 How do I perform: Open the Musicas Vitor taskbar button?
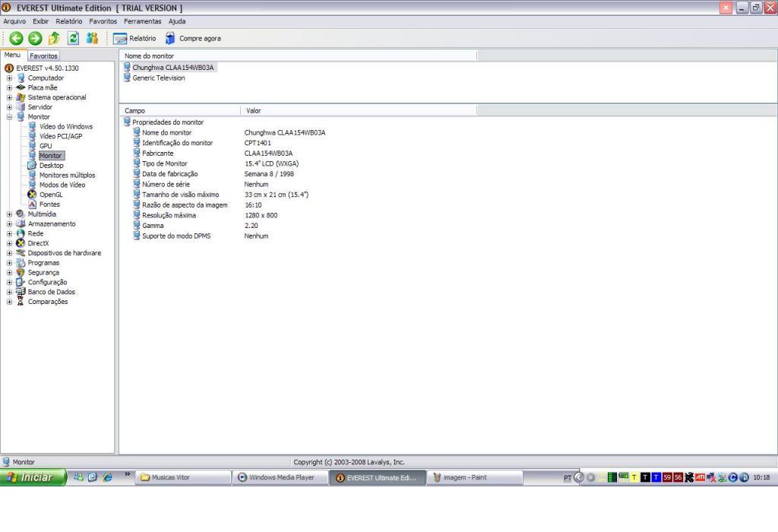(184, 477)
